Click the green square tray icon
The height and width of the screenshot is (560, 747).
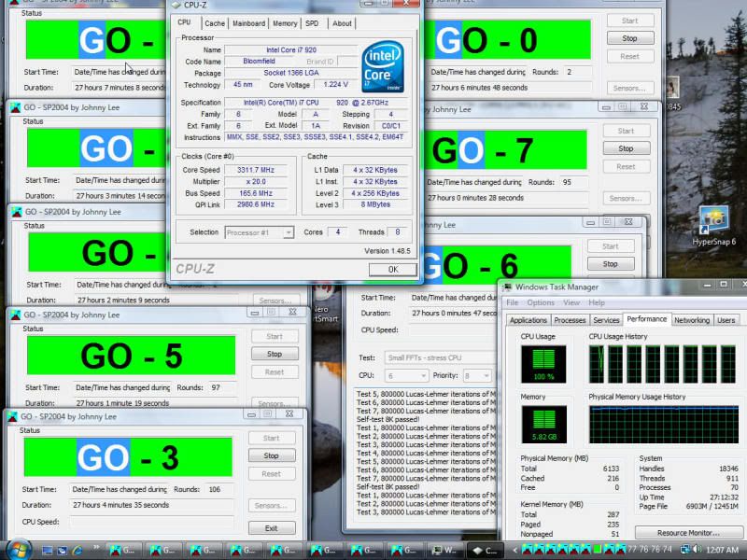598,550
